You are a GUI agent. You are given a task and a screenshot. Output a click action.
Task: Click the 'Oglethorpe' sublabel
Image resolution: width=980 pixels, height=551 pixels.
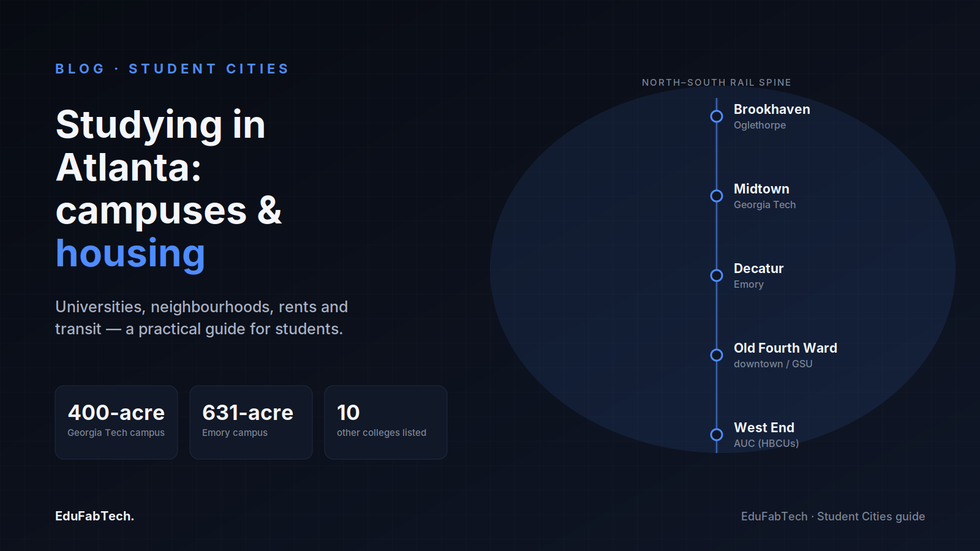click(759, 125)
